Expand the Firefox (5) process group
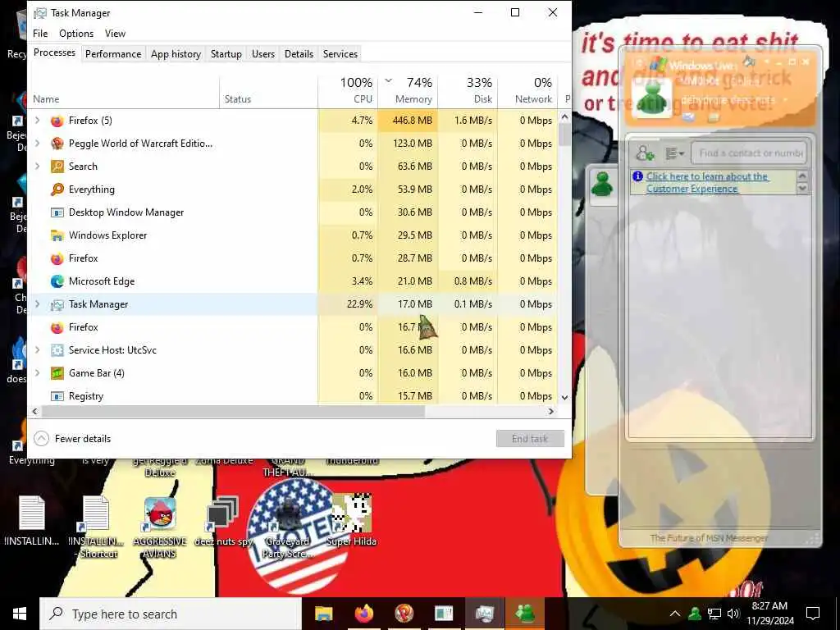Viewport: 840px width, 630px height. (37, 121)
